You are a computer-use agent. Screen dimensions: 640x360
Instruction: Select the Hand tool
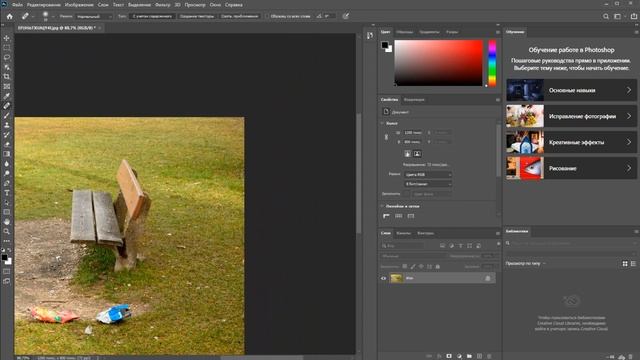7,222
